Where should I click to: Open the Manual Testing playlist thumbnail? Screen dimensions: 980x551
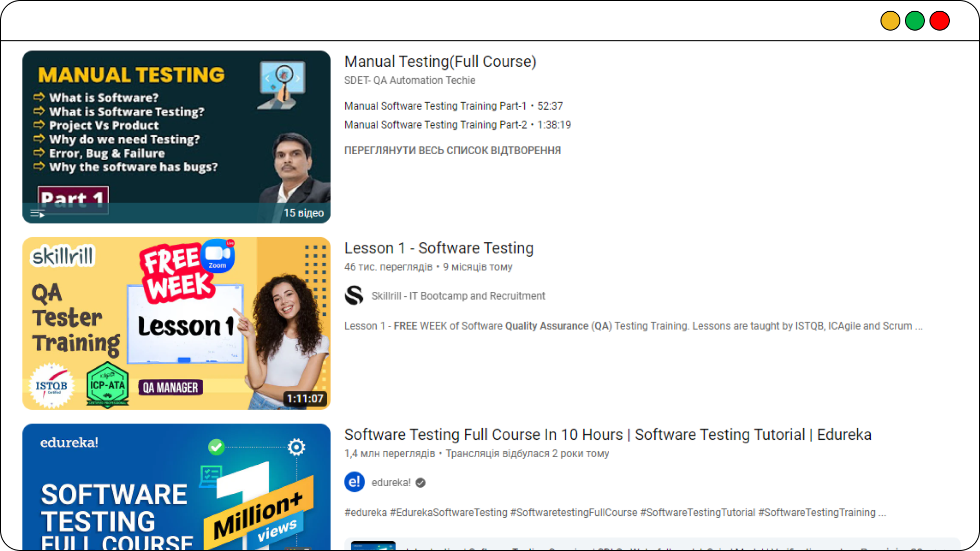[176, 137]
